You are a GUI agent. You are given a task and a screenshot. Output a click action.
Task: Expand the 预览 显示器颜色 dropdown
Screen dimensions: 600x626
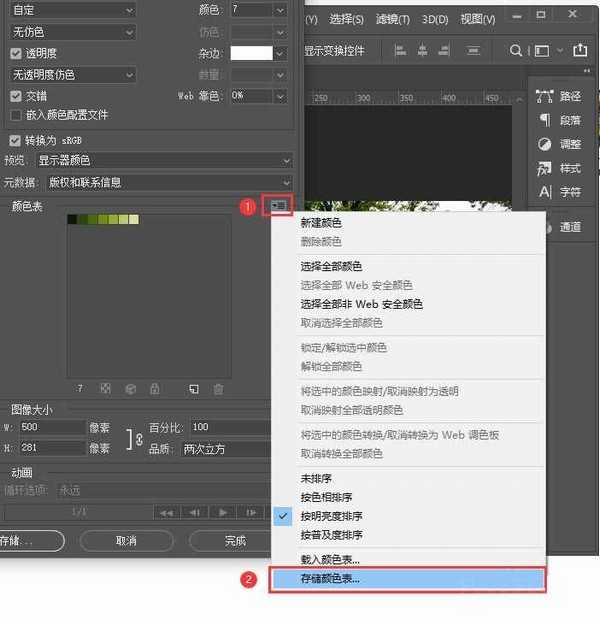pos(165,161)
